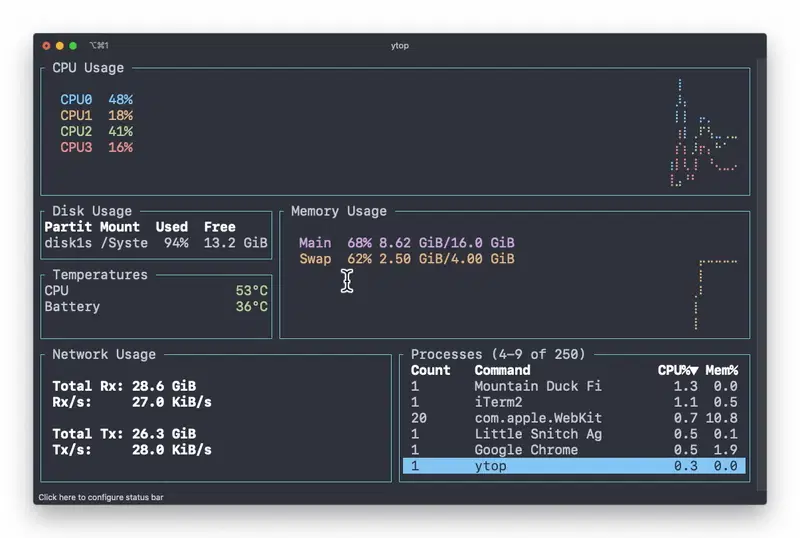Click the CPU temperature 53°C value
Image resolution: width=800 pixels, height=538 pixels.
251,291
